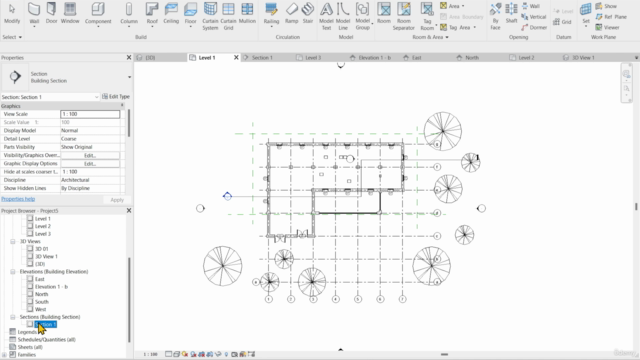
Task: Select Level 2 in Project Browser
Action: click(x=43, y=226)
